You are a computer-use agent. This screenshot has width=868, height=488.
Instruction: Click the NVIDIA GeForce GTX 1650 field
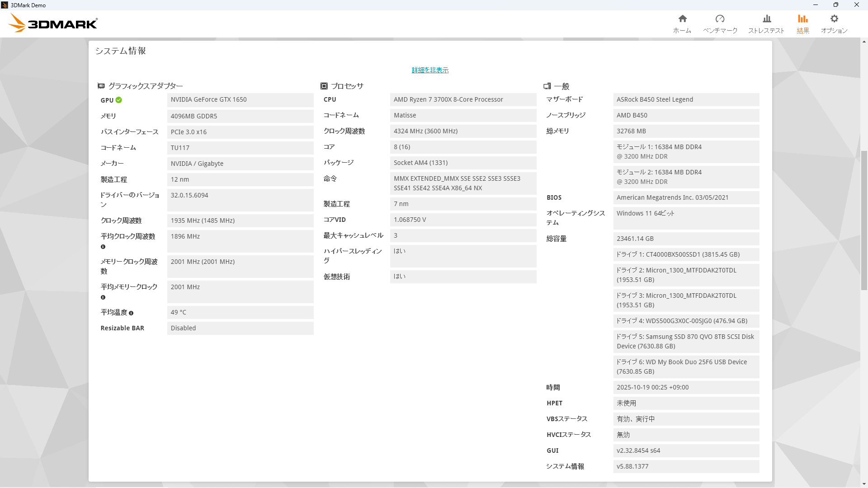click(240, 100)
